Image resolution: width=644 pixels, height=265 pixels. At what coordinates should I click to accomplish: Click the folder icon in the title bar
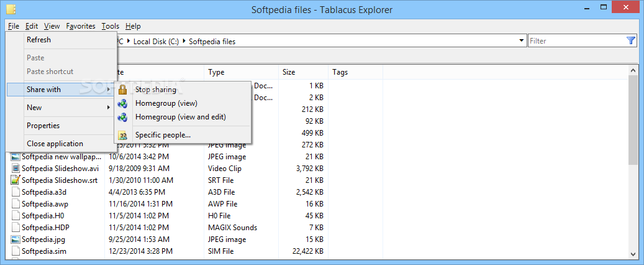click(11, 9)
